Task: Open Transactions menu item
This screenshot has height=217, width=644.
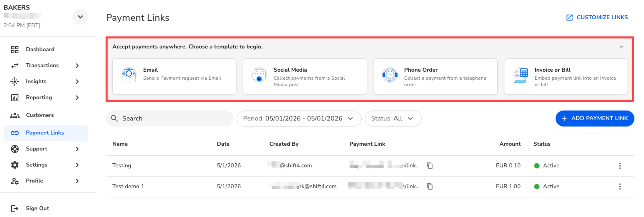Action: (46, 66)
